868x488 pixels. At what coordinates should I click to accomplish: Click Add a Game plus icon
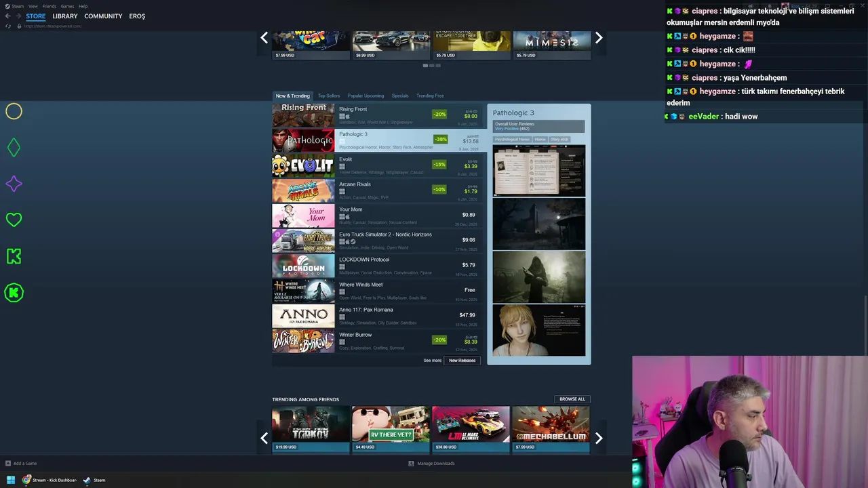(8, 464)
